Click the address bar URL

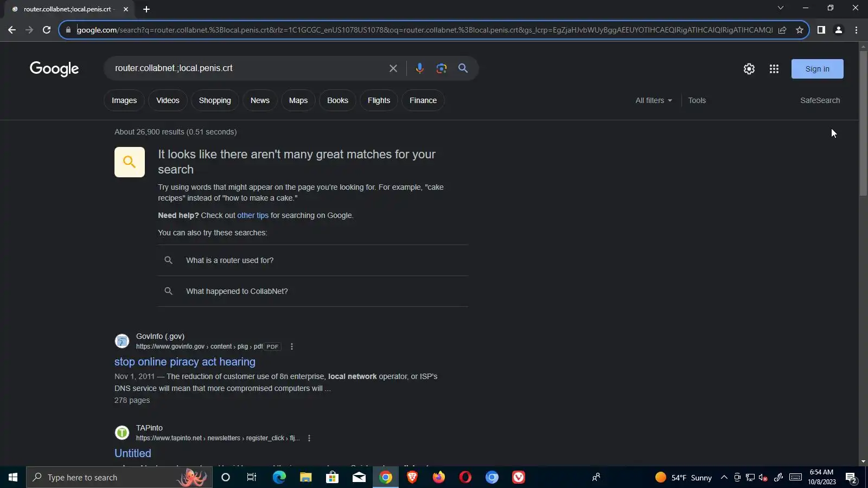[424, 30]
